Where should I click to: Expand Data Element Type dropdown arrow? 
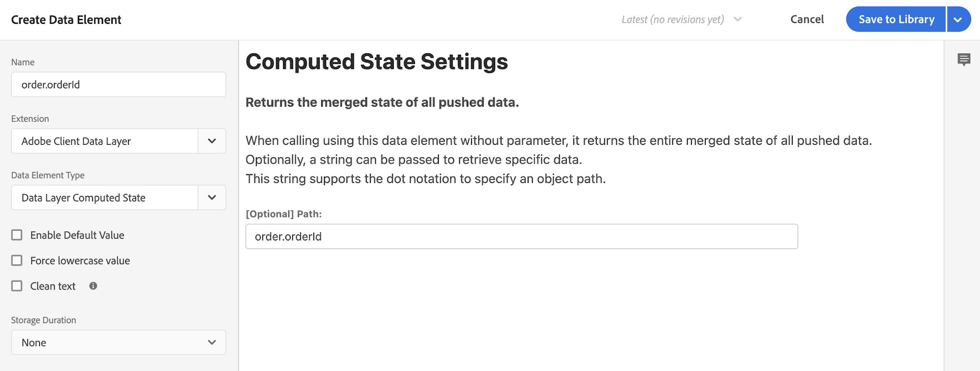coord(212,197)
